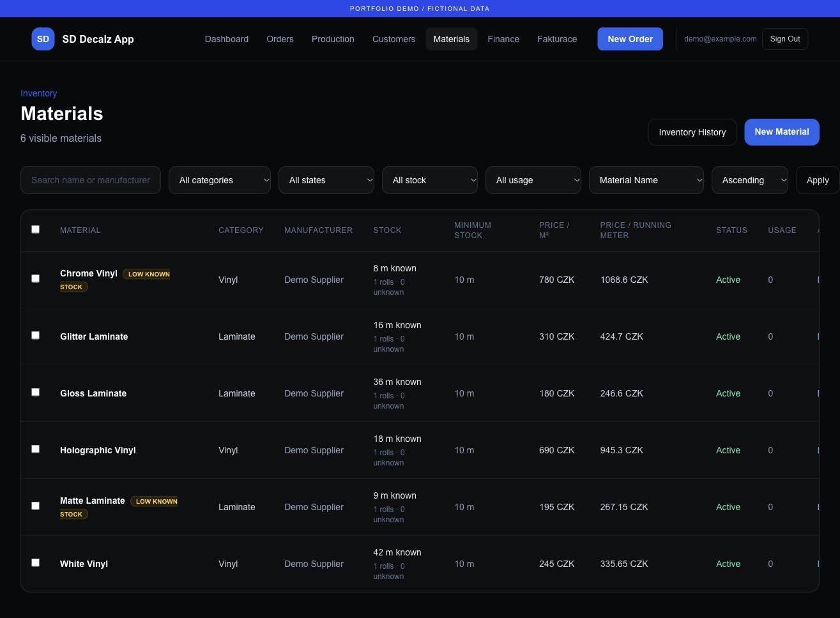
Task: Open the All stock filter dropdown
Action: tap(430, 180)
